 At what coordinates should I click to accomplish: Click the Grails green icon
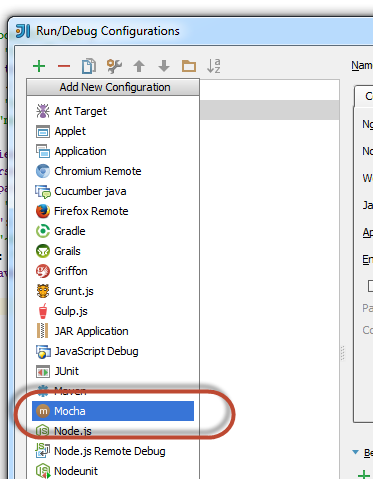43,251
